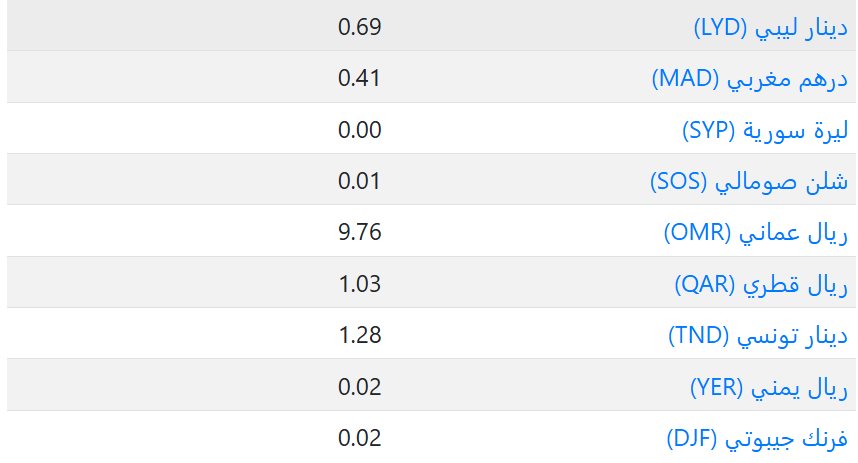Select the Yemeni rial (YER) link
The height and width of the screenshot is (463, 858).
pos(769,387)
